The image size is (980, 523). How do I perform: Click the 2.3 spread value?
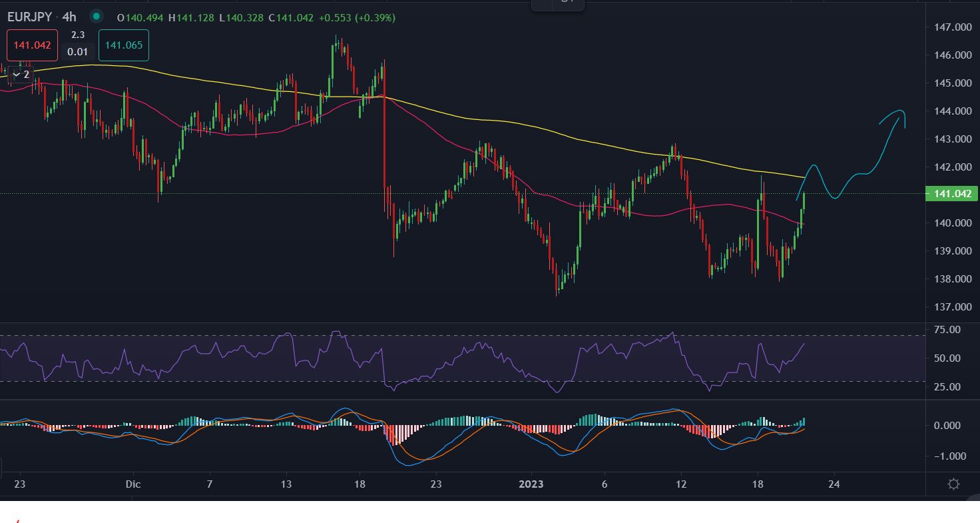pos(77,35)
